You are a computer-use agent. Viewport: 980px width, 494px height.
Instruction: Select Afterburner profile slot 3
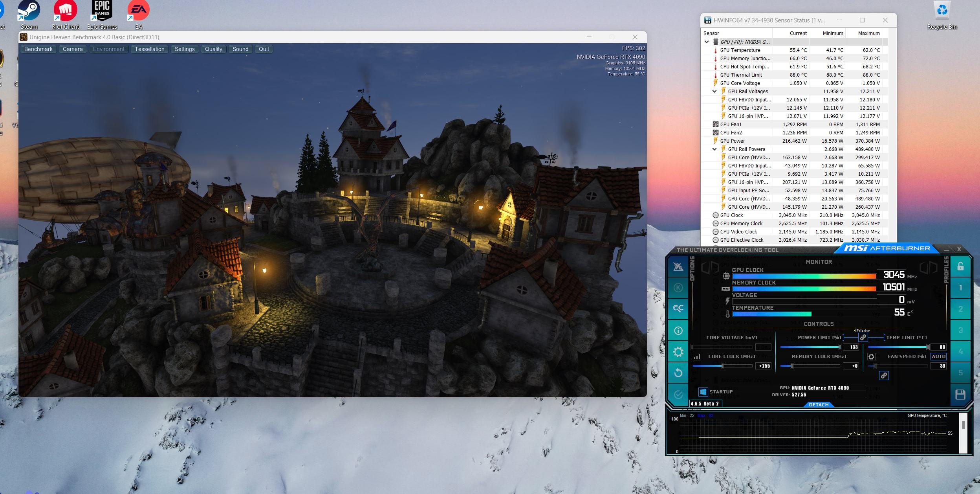(x=960, y=330)
